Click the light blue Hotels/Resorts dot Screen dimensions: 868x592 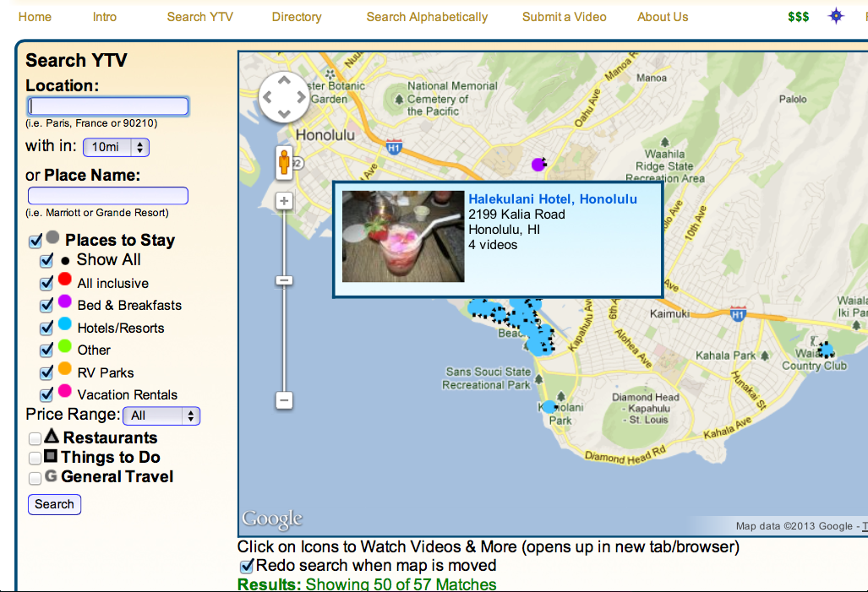(x=65, y=323)
